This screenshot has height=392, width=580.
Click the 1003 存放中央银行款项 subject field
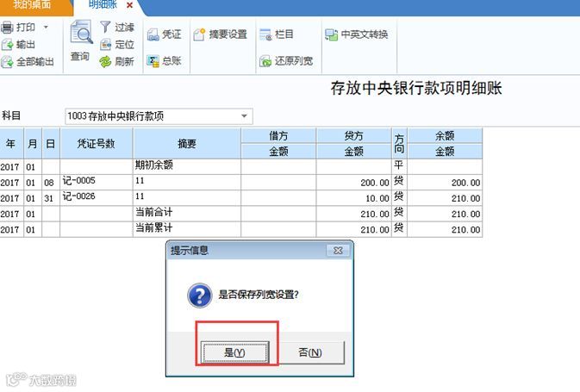point(159,116)
